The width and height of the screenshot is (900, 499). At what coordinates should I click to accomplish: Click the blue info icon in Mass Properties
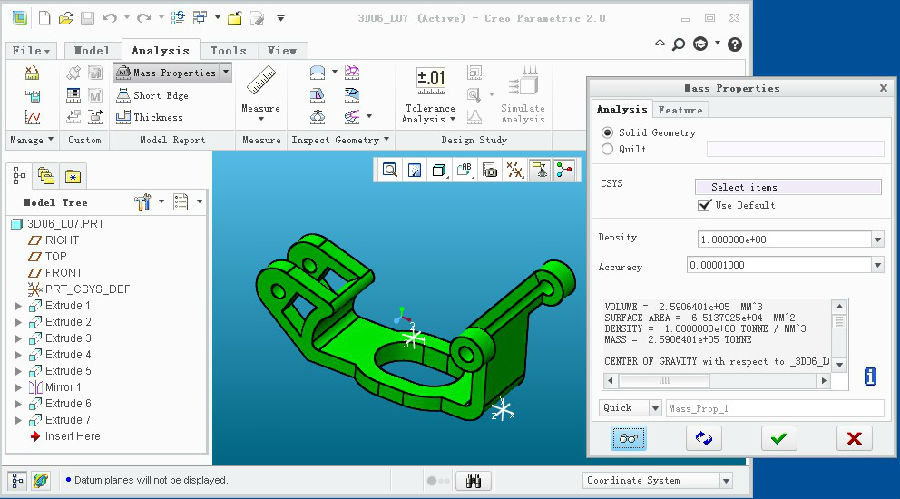(870, 377)
